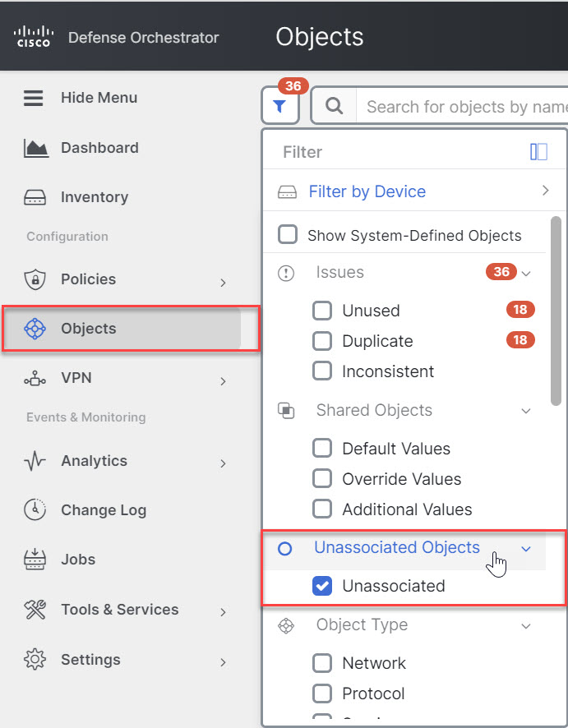Click the Change Log clock icon

click(x=35, y=510)
